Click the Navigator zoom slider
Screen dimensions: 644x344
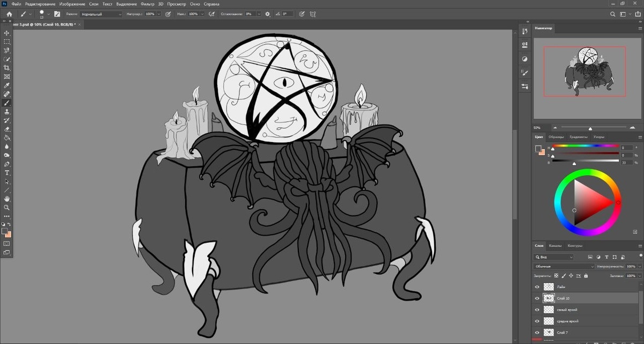pyautogui.click(x=590, y=128)
